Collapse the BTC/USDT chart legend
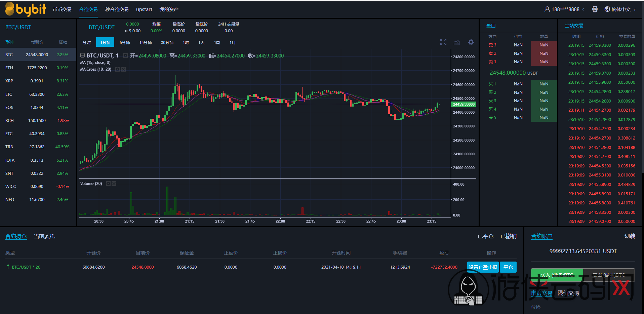The image size is (644, 314). tap(82, 55)
